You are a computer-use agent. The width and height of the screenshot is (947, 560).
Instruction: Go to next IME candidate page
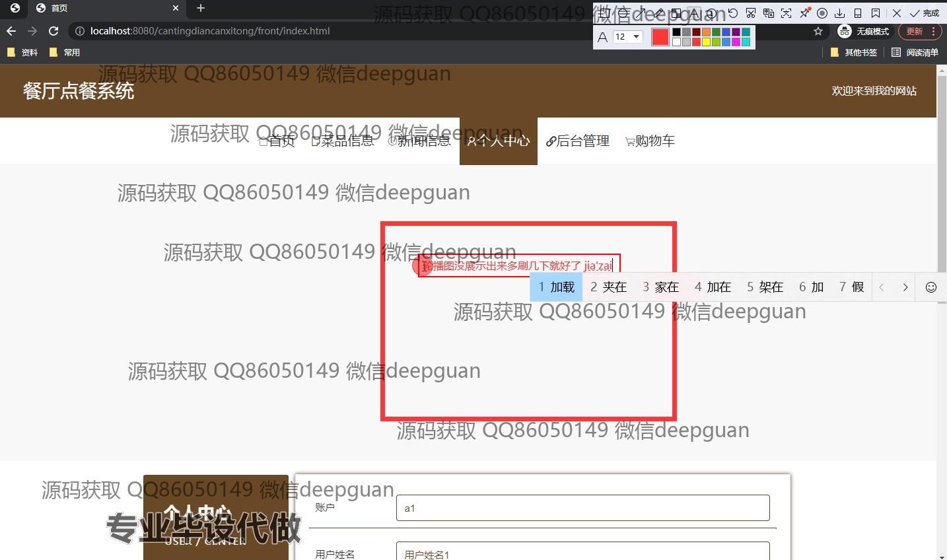tap(905, 287)
